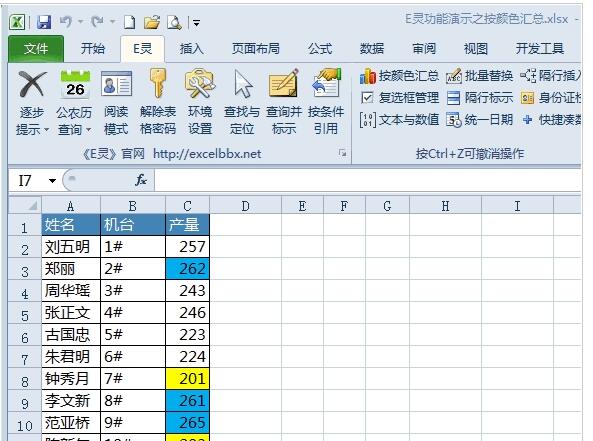Select the blue cell with 262
The width and height of the screenshot is (593, 441).
pyautogui.click(x=187, y=269)
